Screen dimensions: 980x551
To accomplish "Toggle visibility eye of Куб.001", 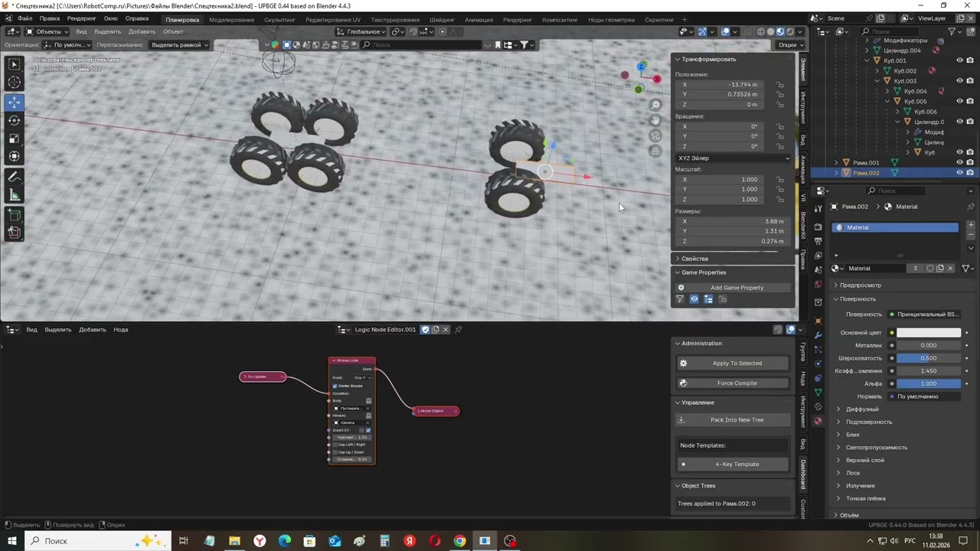I will click(x=959, y=60).
